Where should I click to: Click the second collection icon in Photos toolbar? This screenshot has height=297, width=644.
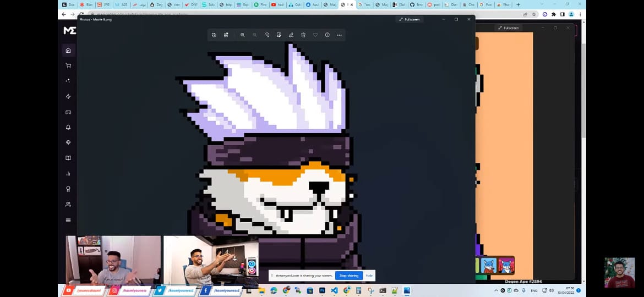pyautogui.click(x=226, y=35)
